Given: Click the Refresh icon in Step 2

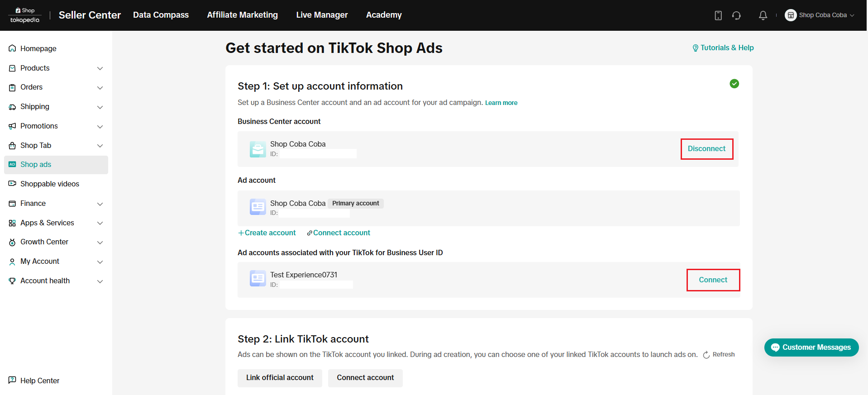Looking at the screenshot, I should tap(706, 355).
